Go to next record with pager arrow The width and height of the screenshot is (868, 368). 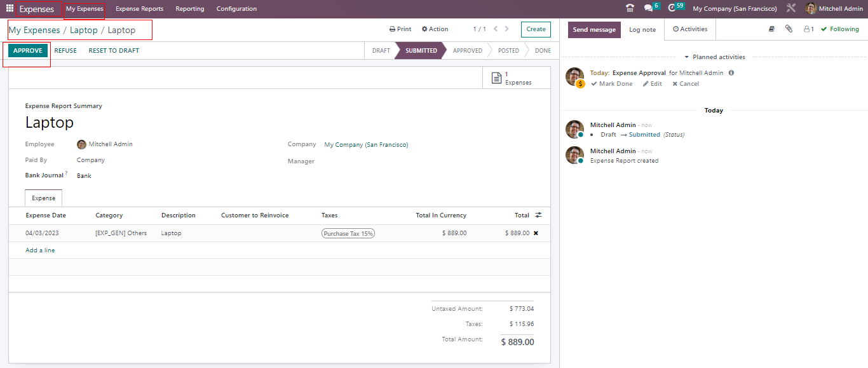pos(506,29)
